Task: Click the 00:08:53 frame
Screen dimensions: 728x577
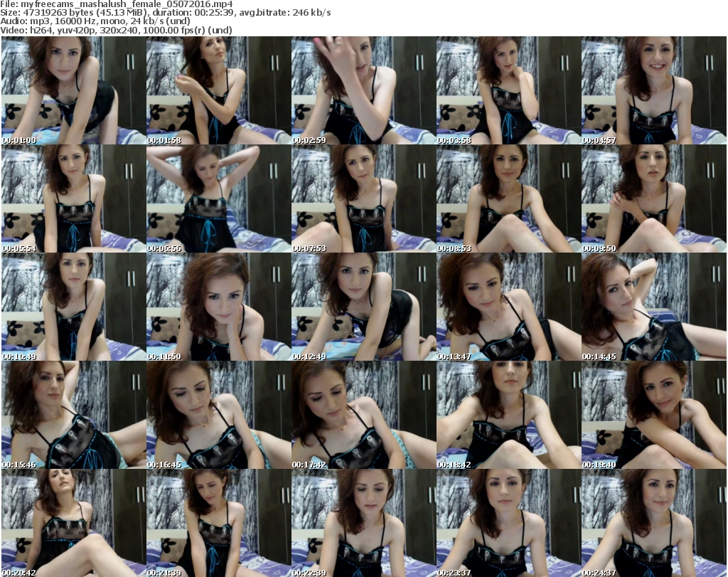Action: click(509, 198)
